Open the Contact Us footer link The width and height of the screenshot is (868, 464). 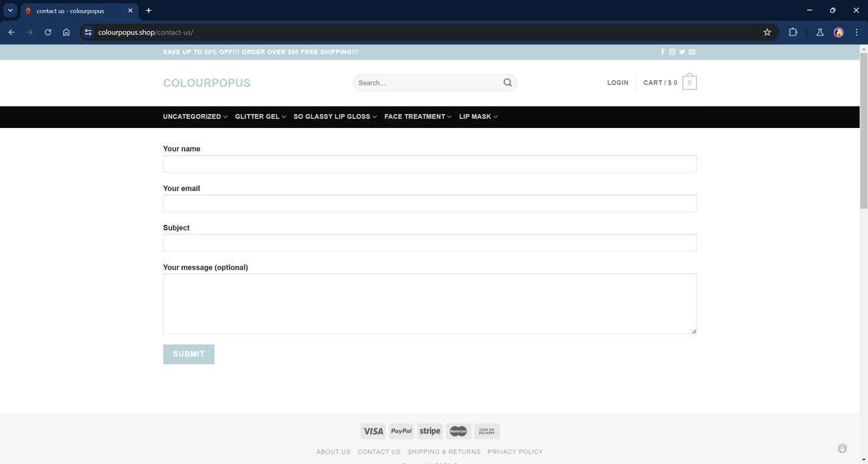pyautogui.click(x=378, y=452)
